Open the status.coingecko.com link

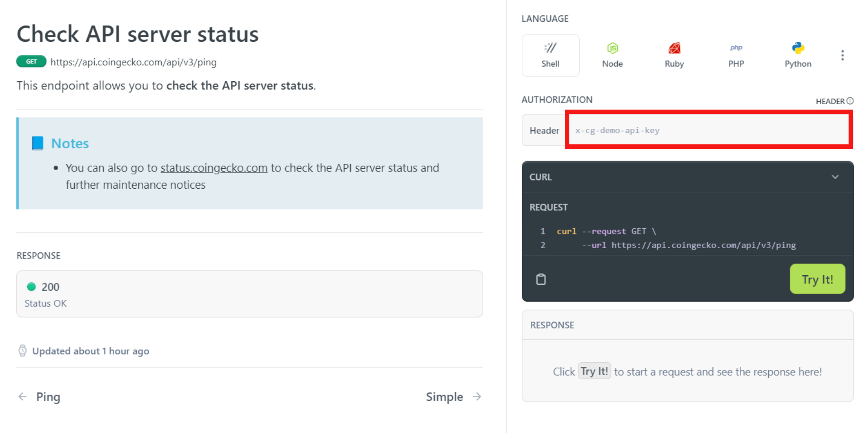click(x=214, y=168)
